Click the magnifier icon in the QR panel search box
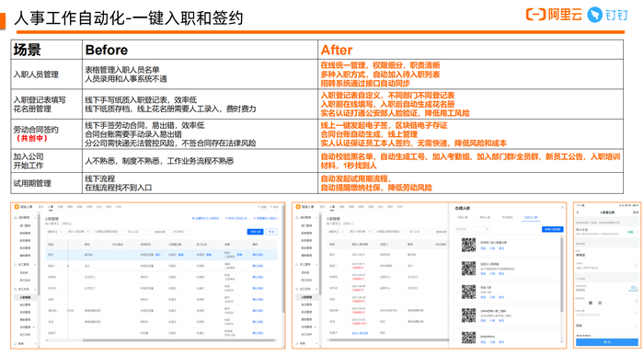The height and width of the screenshot is (356, 644). tap(487, 229)
